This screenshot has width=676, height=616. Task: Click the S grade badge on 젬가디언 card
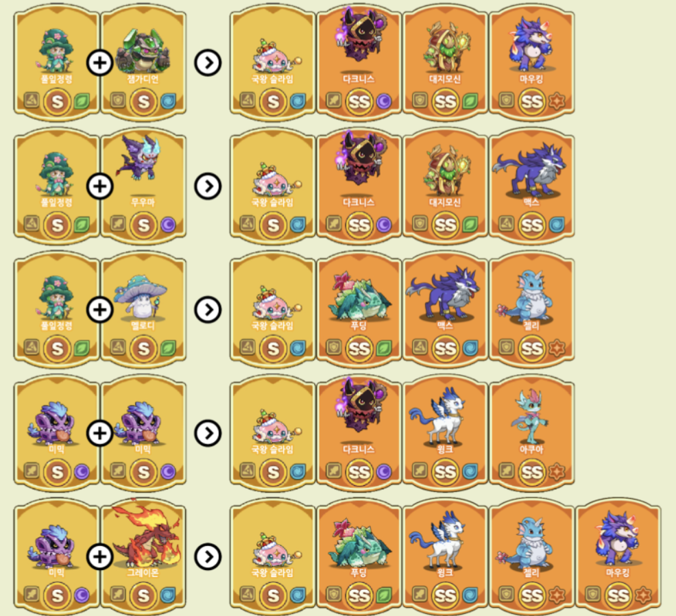coord(143,102)
